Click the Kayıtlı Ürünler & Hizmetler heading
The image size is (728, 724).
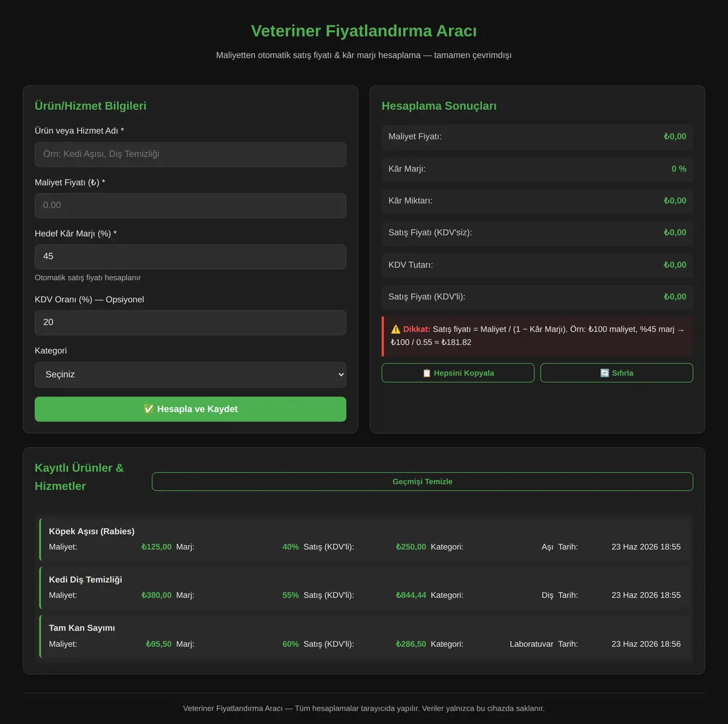[x=79, y=477]
